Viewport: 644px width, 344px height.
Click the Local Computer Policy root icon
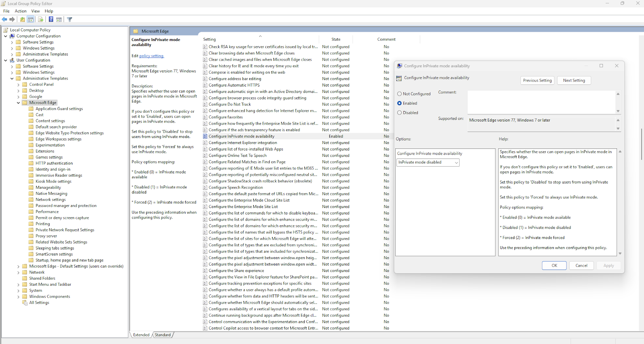6,30
